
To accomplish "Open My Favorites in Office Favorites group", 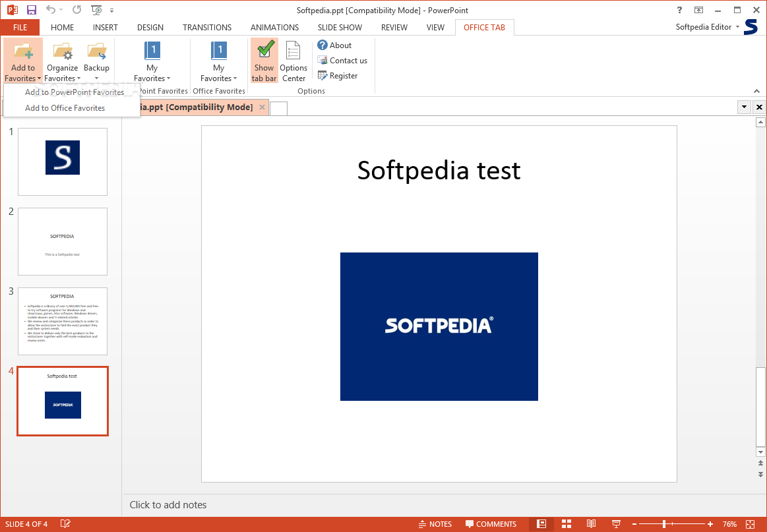I will pyautogui.click(x=219, y=61).
